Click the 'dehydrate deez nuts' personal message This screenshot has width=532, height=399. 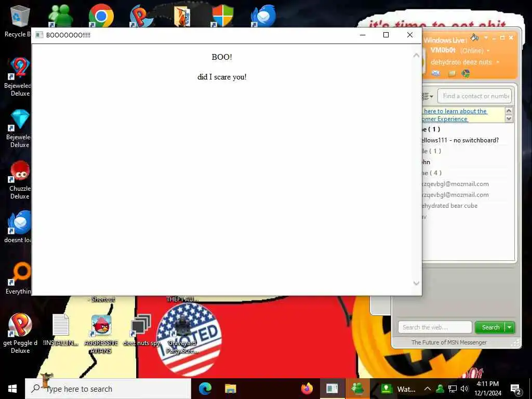click(x=461, y=62)
